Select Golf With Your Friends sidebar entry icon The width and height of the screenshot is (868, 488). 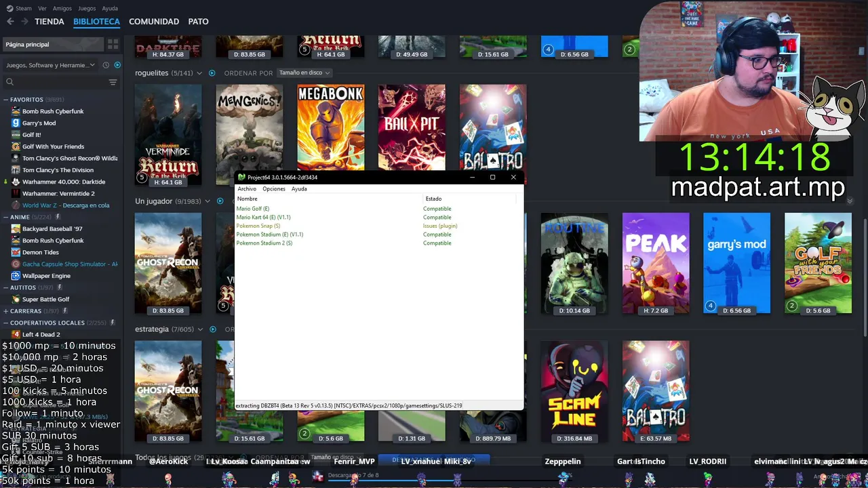16,146
